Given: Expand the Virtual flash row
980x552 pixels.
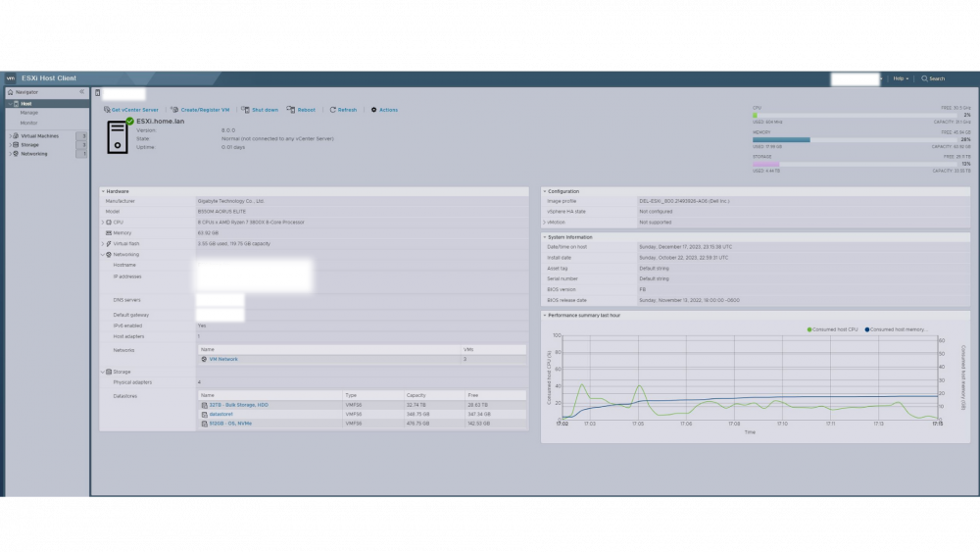Looking at the screenshot, I should [103, 244].
